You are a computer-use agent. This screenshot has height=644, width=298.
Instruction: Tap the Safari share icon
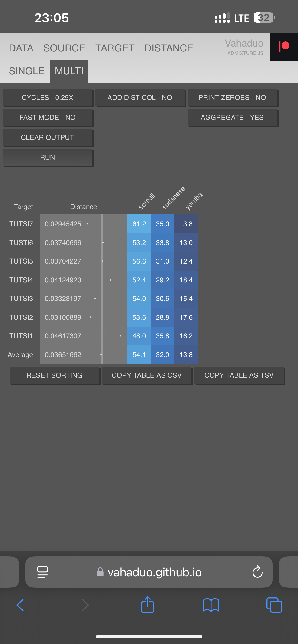148,605
